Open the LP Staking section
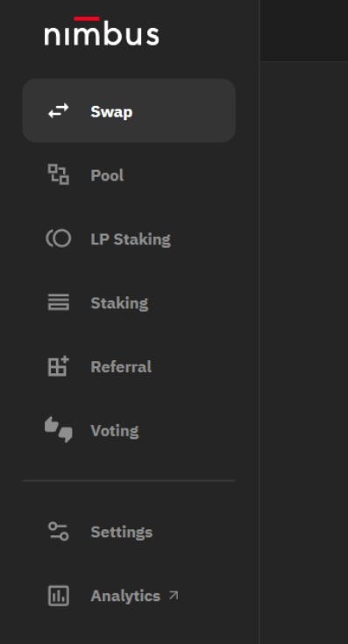The width and height of the screenshot is (348, 644). coord(131,239)
